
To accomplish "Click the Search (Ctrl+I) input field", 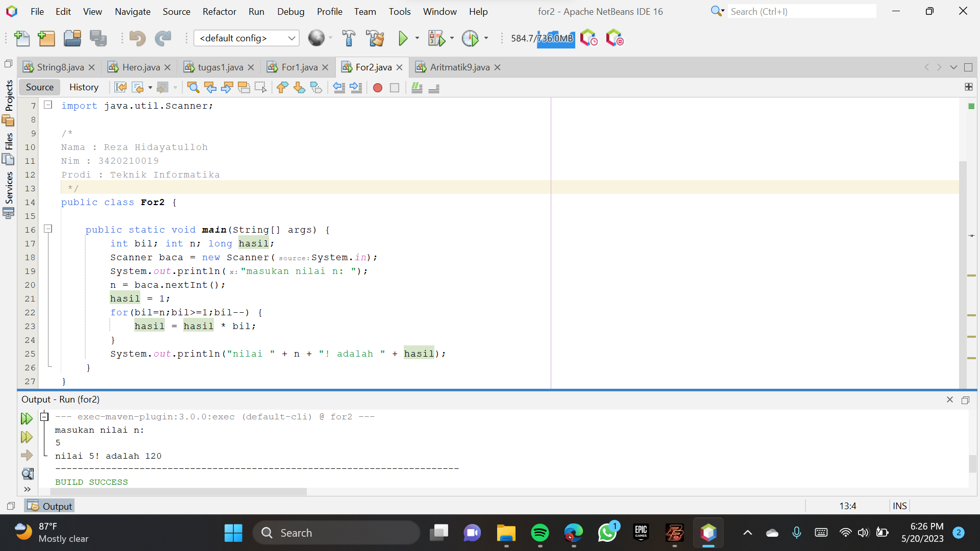I will (801, 11).
